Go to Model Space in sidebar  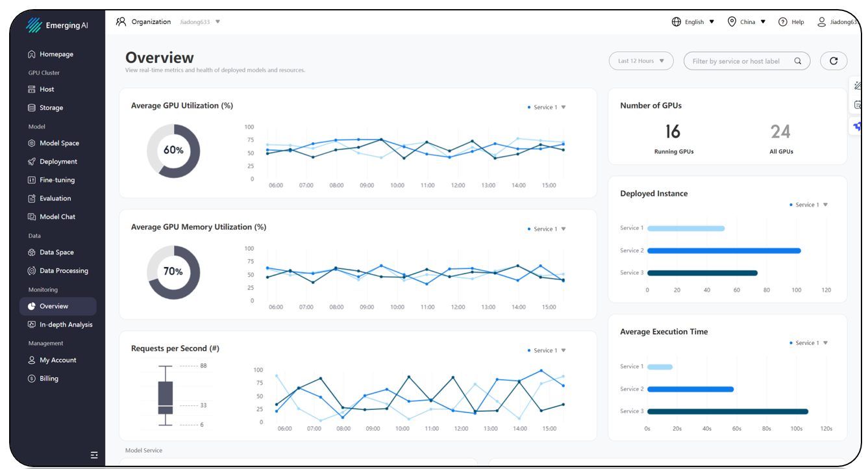pyautogui.click(x=58, y=143)
